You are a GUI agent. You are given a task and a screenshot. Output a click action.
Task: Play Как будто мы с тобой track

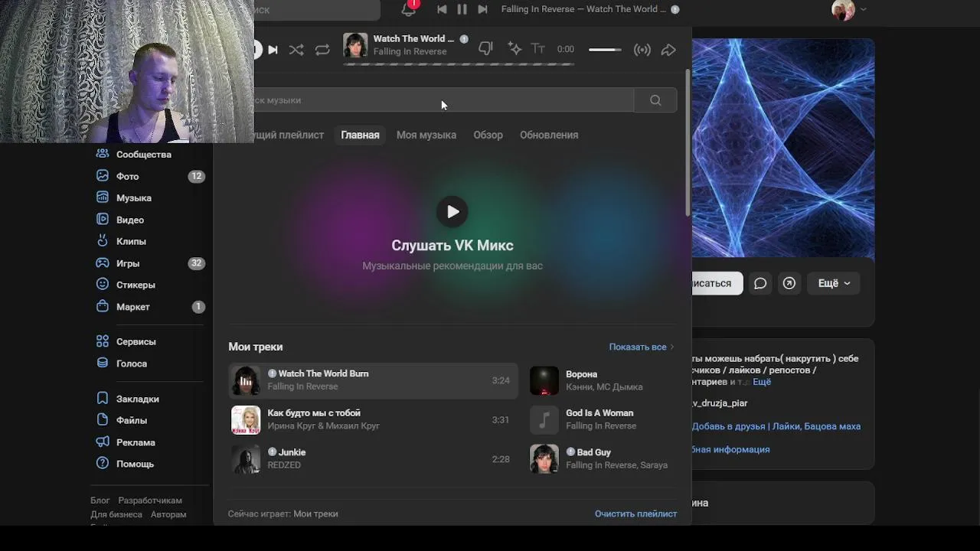(373, 419)
